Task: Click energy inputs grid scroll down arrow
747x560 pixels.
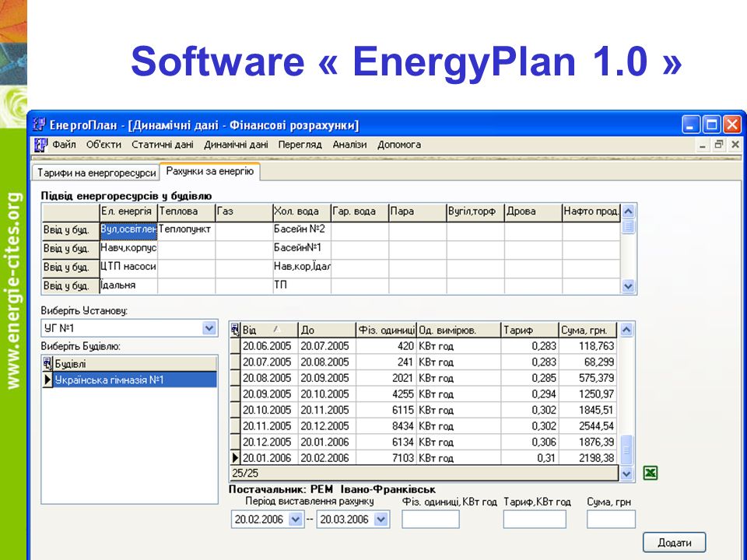Action: pos(629,286)
